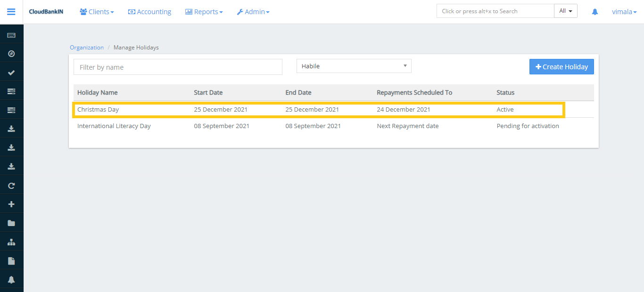Click the sitemap hierarchy icon in sidebar
644x292 pixels.
[x=11, y=242]
